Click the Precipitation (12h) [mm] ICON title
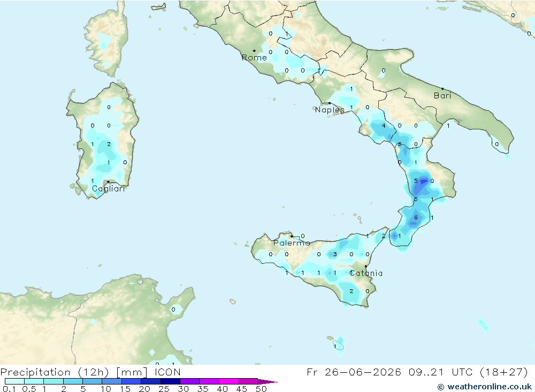Image resolution: width=535 pixels, height=392 pixels. [90, 372]
